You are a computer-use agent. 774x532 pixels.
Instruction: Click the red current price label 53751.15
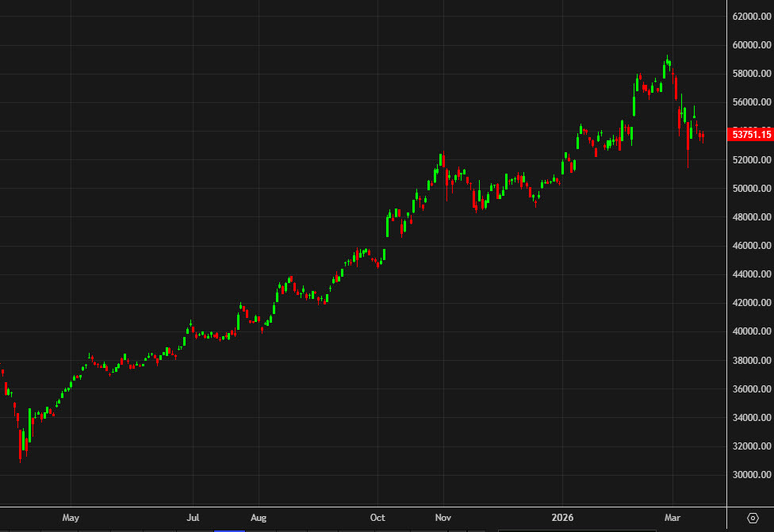[750, 135]
